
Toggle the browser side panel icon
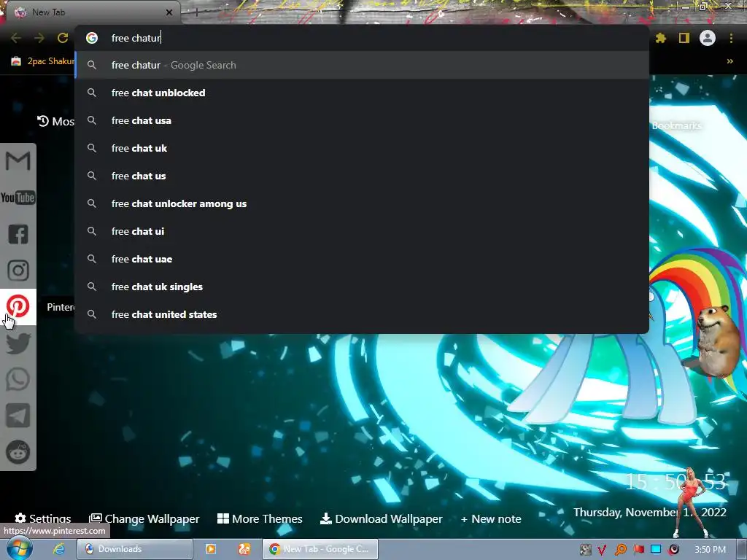pos(684,38)
